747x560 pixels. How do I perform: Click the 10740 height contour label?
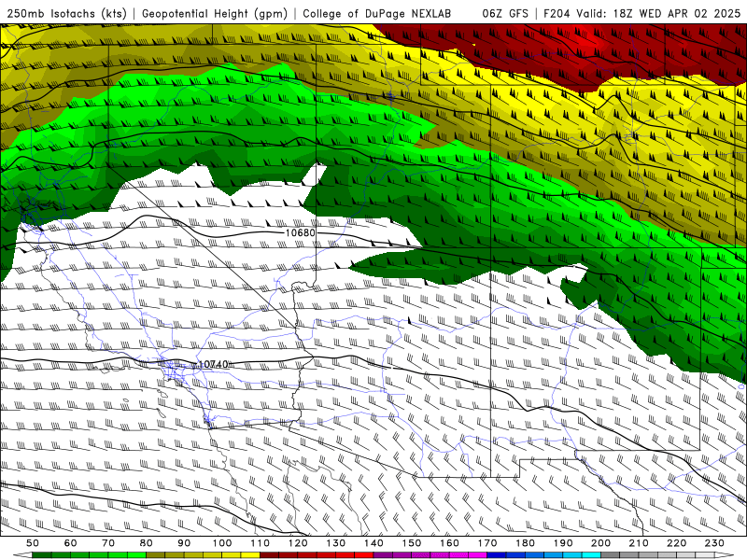[214, 364]
